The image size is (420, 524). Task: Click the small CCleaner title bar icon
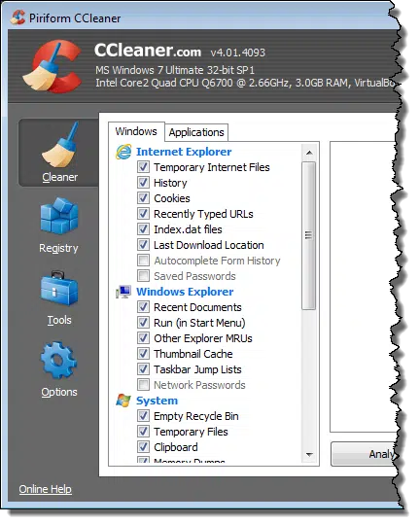(x=17, y=17)
